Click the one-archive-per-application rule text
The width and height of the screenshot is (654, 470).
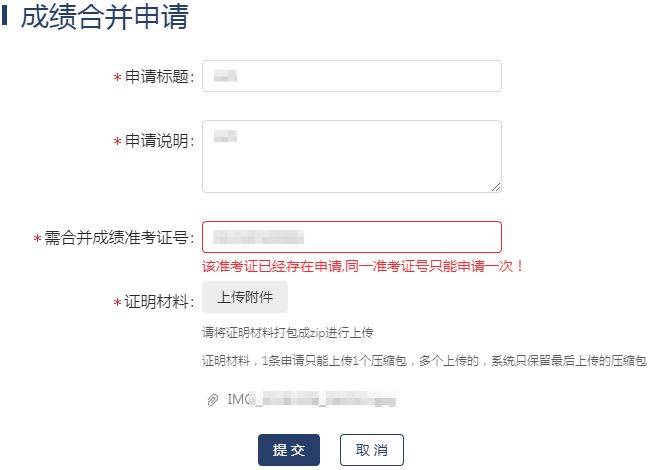click(424, 360)
